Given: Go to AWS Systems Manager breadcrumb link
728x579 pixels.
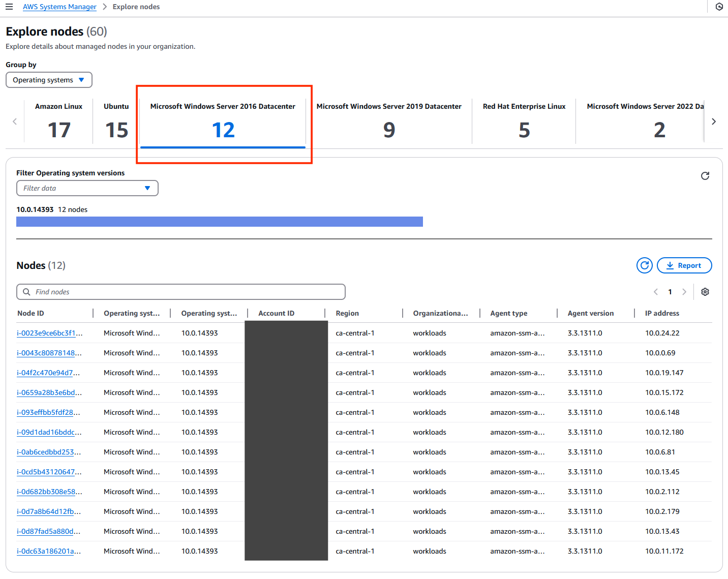Looking at the screenshot, I should [59, 7].
